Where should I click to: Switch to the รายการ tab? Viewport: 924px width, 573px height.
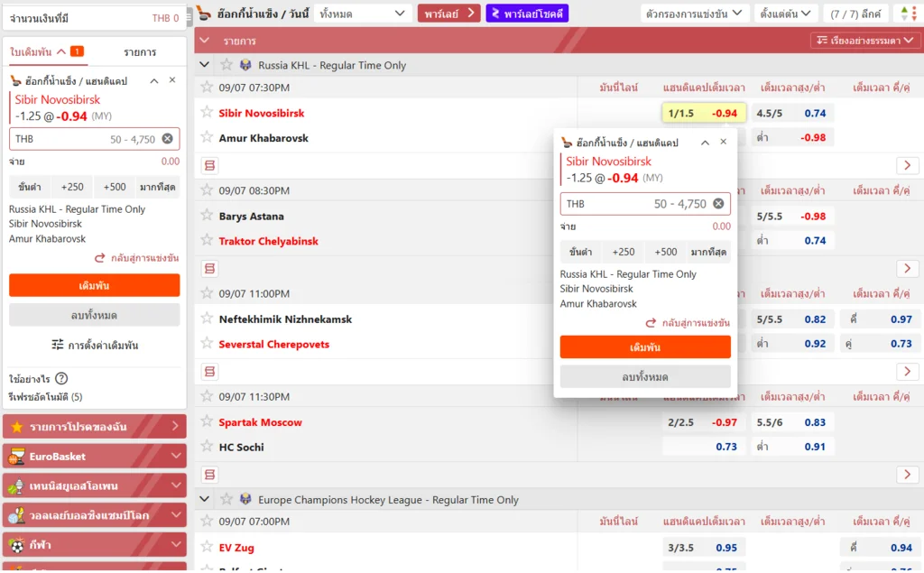tap(140, 52)
